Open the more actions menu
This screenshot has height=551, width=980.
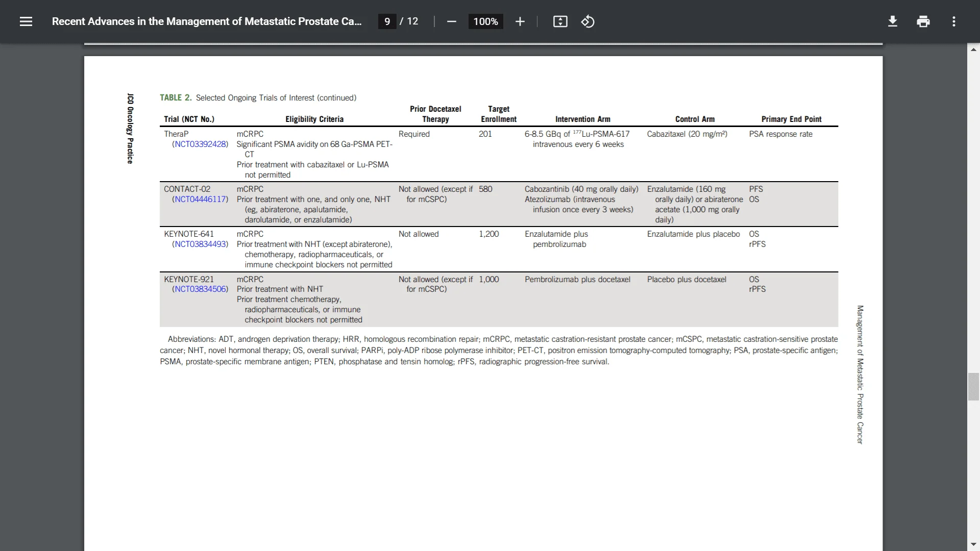[x=953, y=21]
